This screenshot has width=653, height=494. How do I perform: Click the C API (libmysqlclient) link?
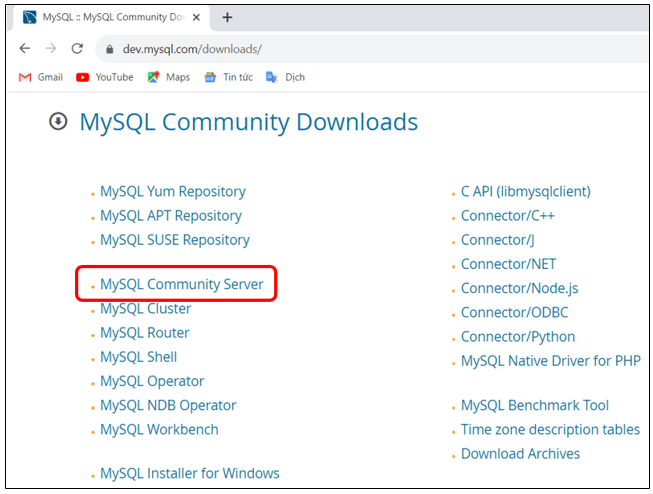[x=525, y=192]
